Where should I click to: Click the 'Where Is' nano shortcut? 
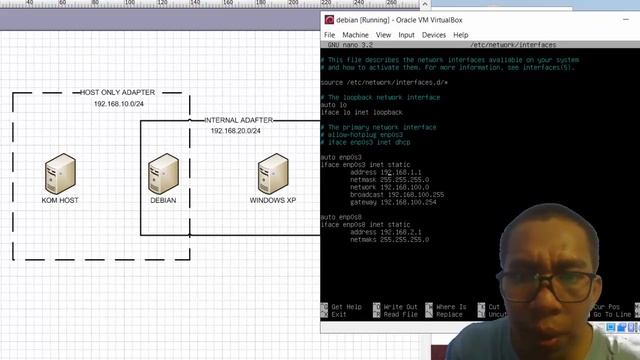pyautogui.click(x=451, y=307)
